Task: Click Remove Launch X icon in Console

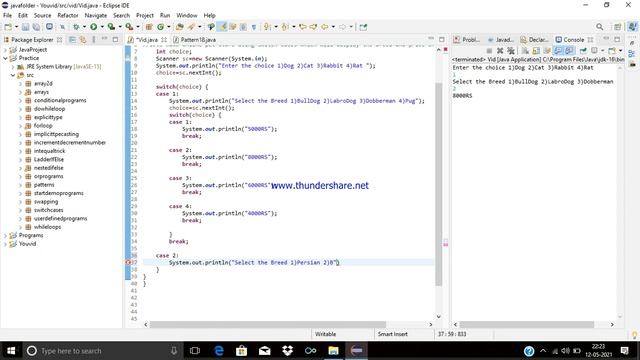Action: (500, 51)
